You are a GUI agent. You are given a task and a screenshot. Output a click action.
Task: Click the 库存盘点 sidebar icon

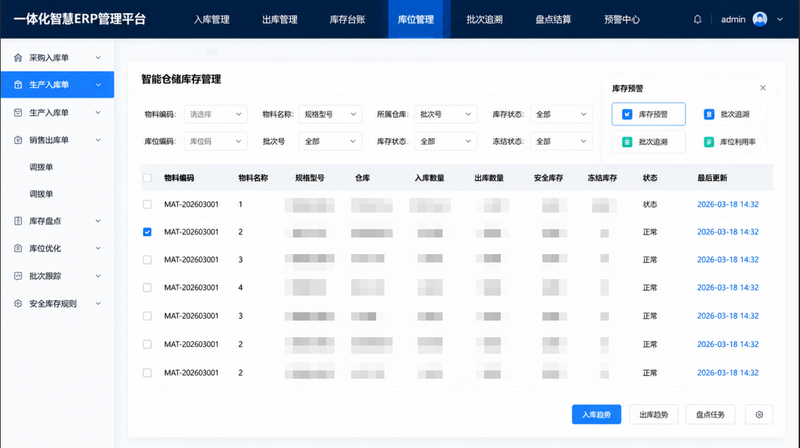pyautogui.click(x=18, y=221)
